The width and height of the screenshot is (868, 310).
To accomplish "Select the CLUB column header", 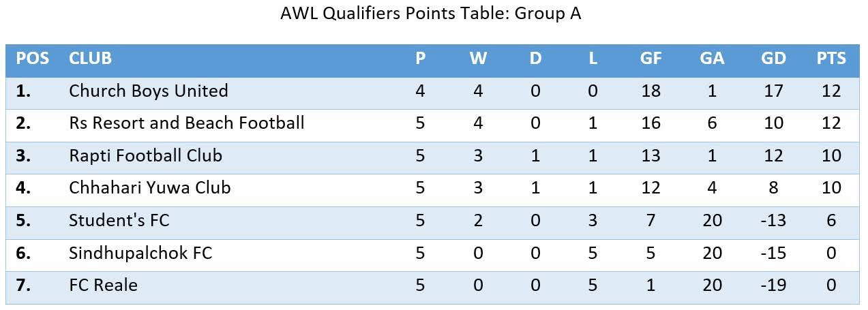I will point(90,59).
